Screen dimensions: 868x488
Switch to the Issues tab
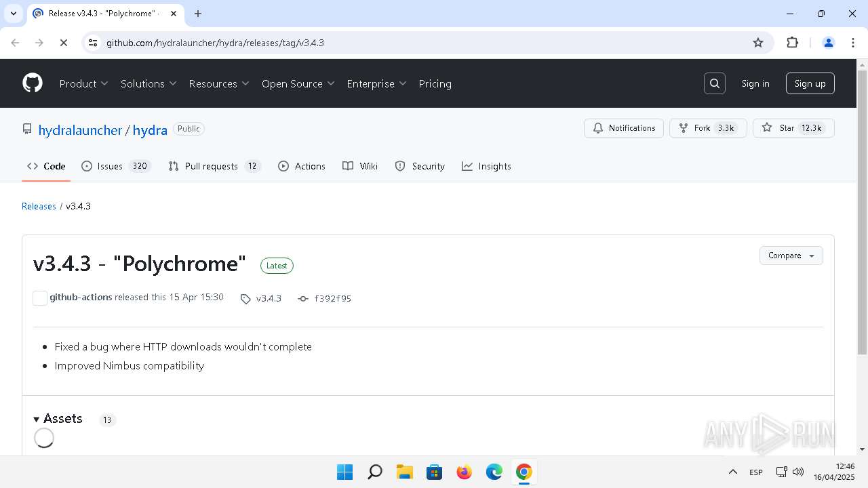pos(115,166)
